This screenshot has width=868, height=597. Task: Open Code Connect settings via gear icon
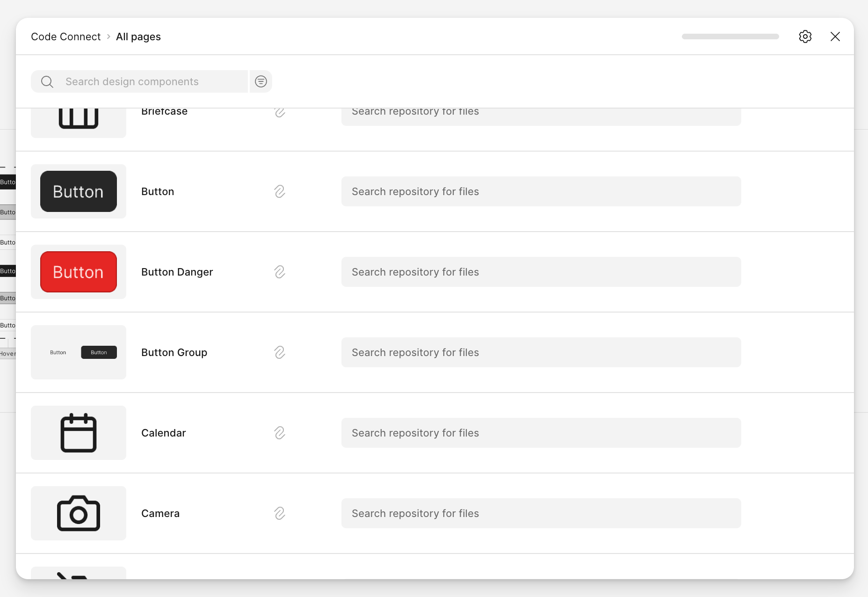(805, 36)
